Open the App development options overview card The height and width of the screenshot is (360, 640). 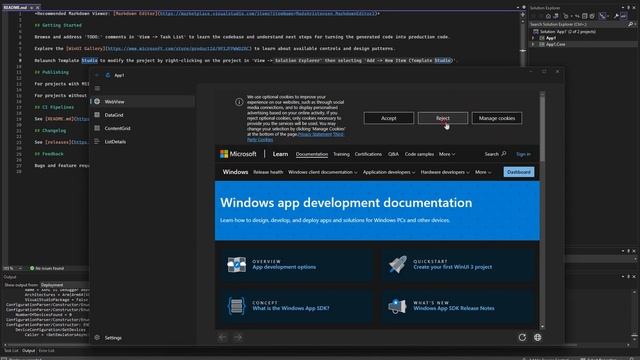click(x=296, y=264)
